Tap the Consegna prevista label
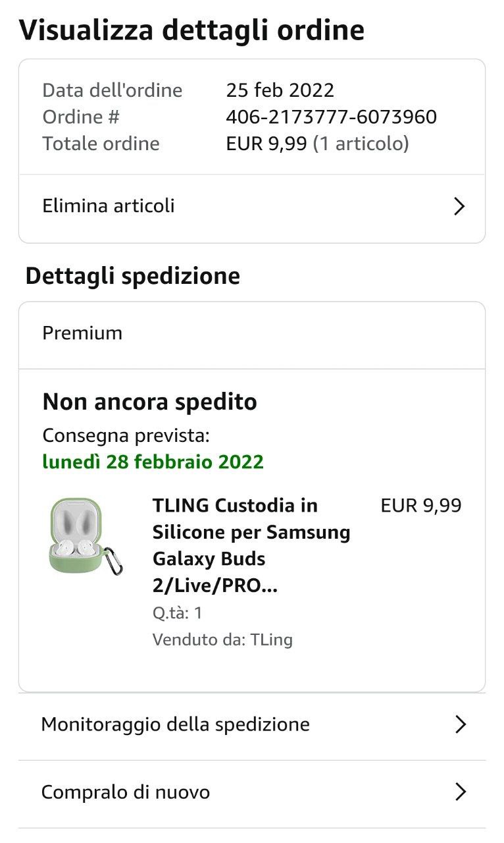504x843 pixels. coord(126,436)
